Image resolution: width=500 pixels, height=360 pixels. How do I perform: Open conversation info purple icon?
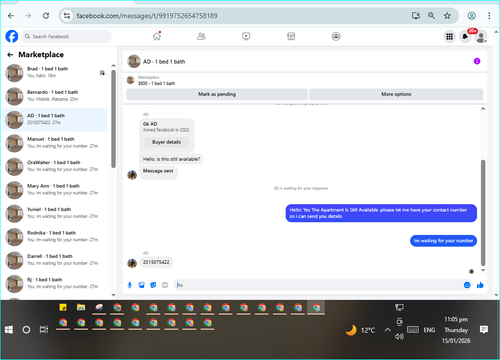[477, 61]
